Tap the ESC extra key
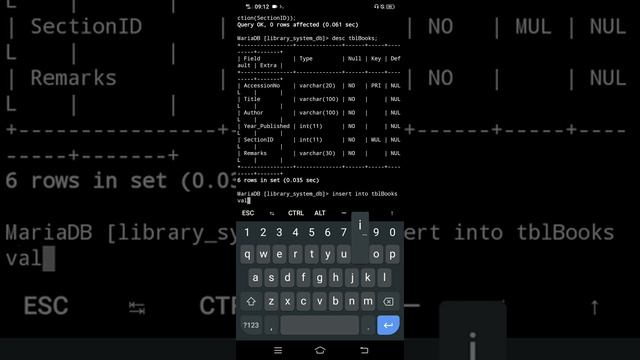This screenshot has width=640, height=360. 248,213
